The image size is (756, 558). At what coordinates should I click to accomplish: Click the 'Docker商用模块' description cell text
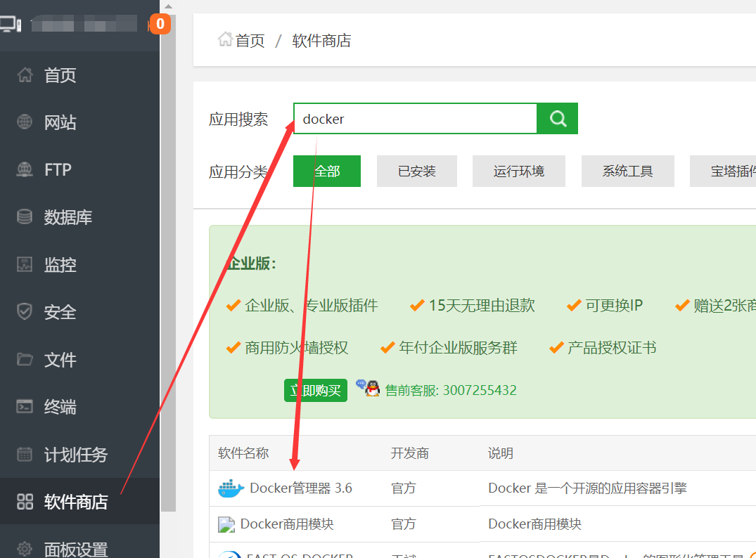pos(535,524)
